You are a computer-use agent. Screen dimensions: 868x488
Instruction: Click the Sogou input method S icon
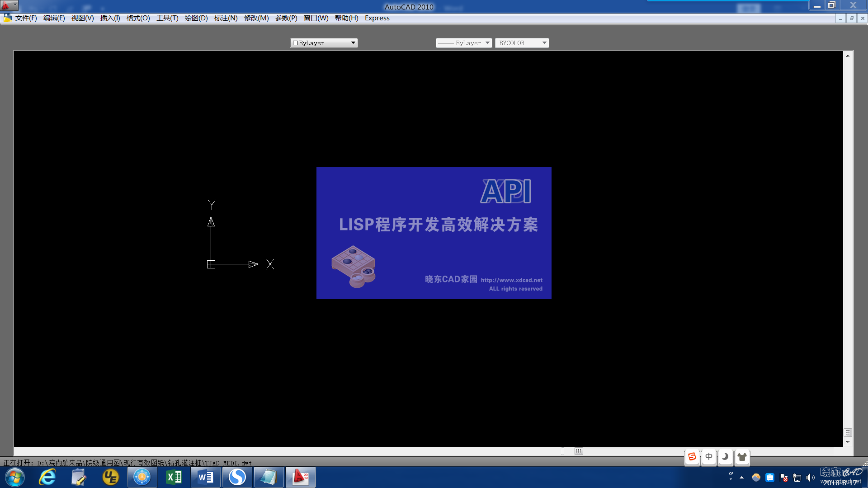[692, 457]
